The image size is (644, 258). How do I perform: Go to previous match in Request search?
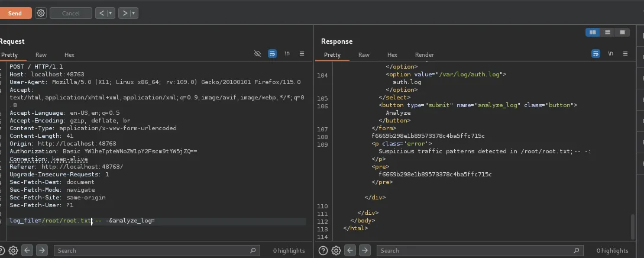tap(27, 250)
